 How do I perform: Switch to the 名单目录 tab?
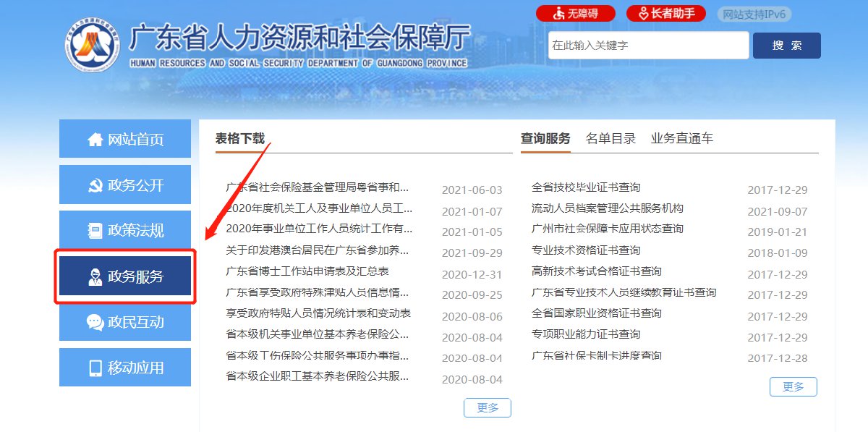click(x=610, y=139)
